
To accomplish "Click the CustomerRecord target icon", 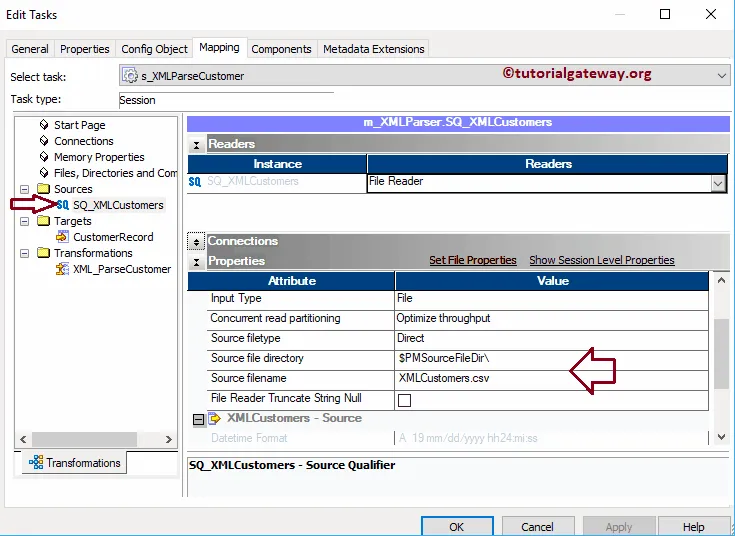I will [x=62, y=237].
